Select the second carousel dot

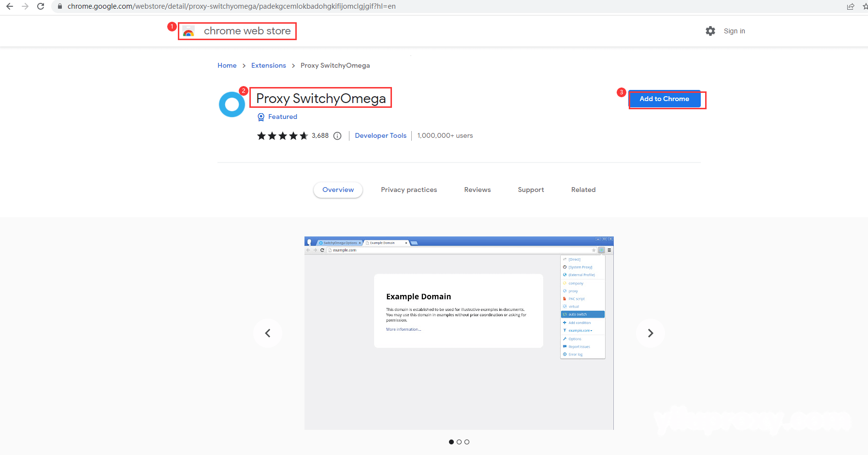pos(459,442)
